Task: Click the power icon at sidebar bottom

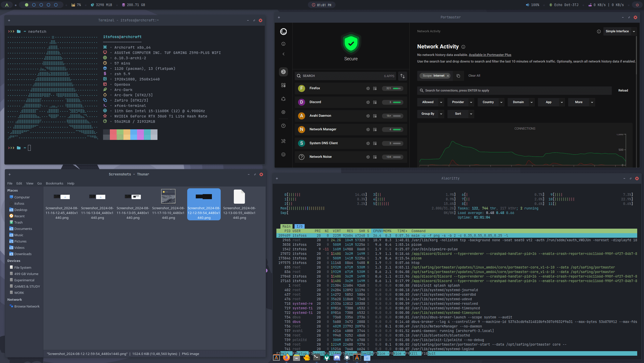Action: pos(283,154)
